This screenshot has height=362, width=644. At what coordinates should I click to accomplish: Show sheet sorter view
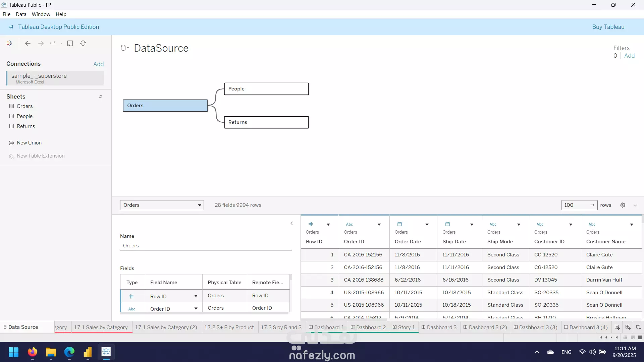[x=625, y=338]
